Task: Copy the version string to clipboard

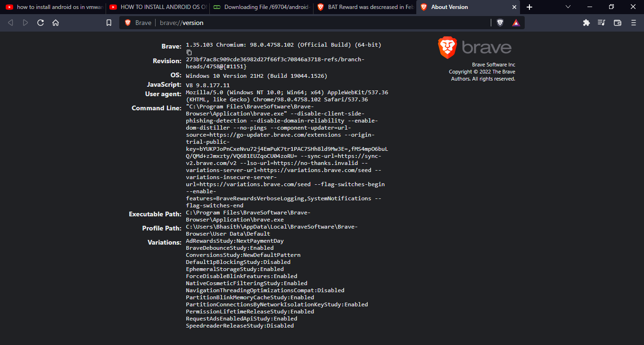Action: [189, 52]
